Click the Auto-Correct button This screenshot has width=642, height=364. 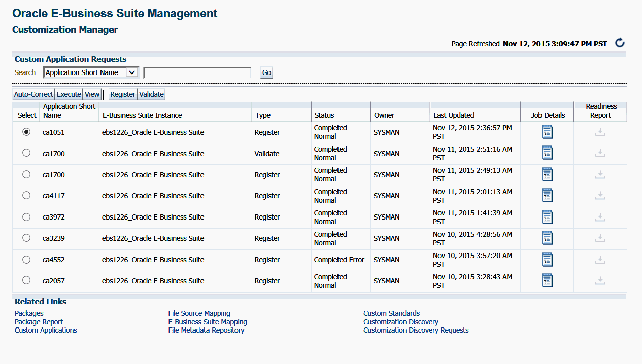pos(33,94)
